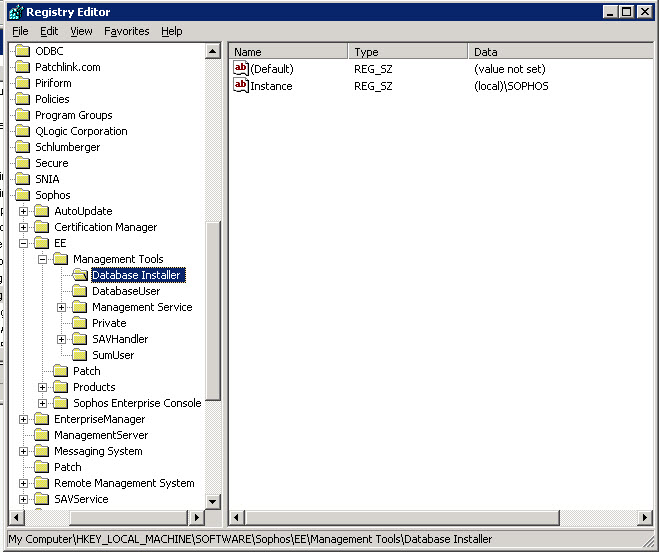
Task: Select the Patch key under EE
Action: [87, 371]
